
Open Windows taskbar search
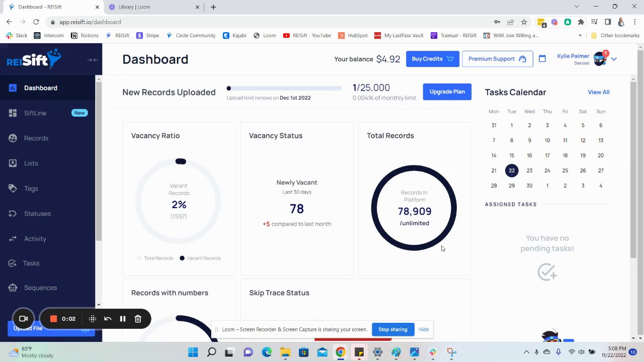tap(211, 352)
